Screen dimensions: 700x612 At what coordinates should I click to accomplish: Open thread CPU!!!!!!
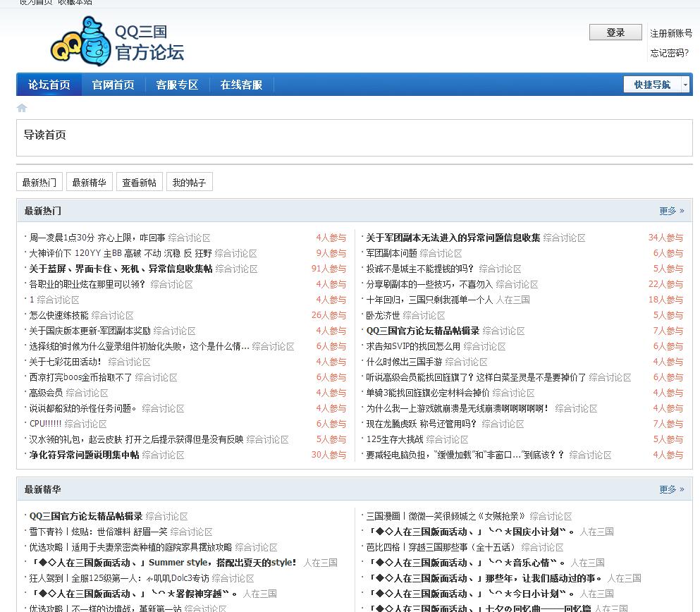click(x=46, y=424)
